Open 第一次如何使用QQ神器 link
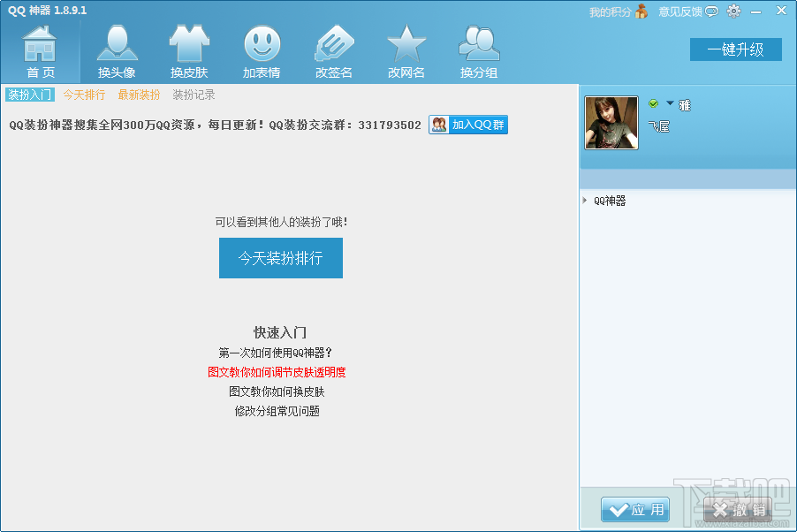This screenshot has width=797, height=532. [x=276, y=353]
